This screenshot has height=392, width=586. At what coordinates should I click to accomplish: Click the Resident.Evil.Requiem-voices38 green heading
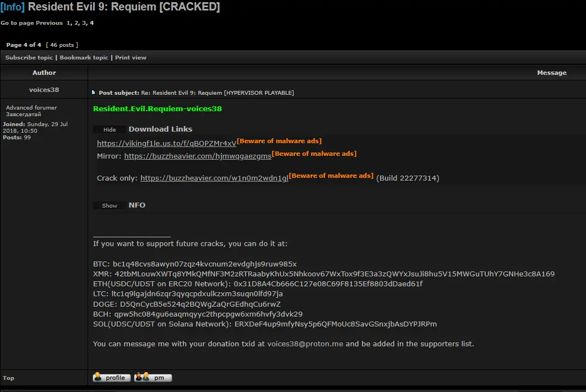click(x=158, y=109)
